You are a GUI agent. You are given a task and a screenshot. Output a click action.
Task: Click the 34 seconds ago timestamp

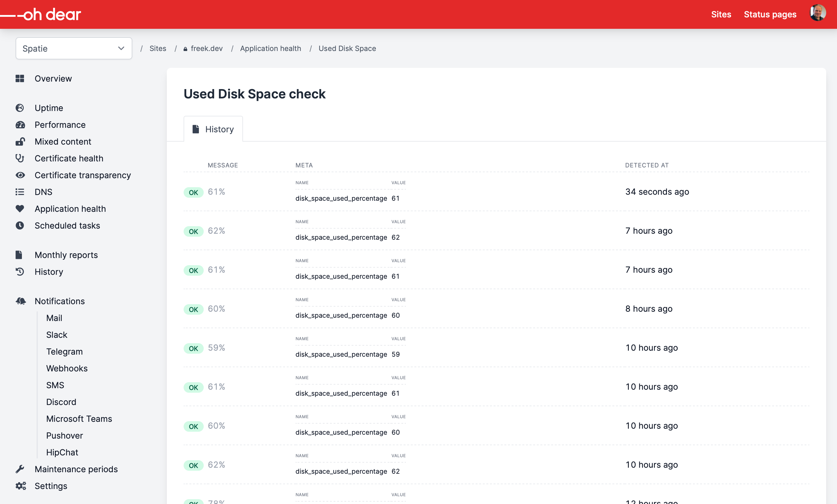(x=657, y=192)
